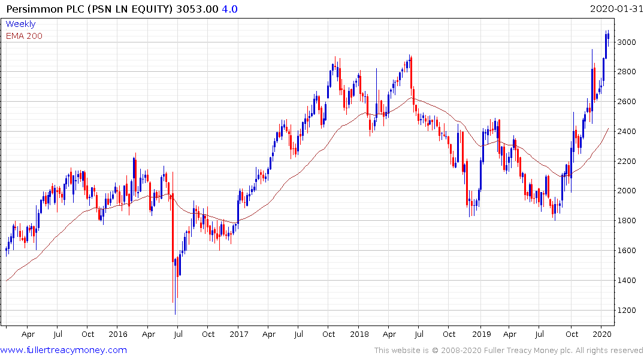The height and width of the screenshot is (359, 644).
Task: Click the 2000 price axis label
Action: coord(627,191)
